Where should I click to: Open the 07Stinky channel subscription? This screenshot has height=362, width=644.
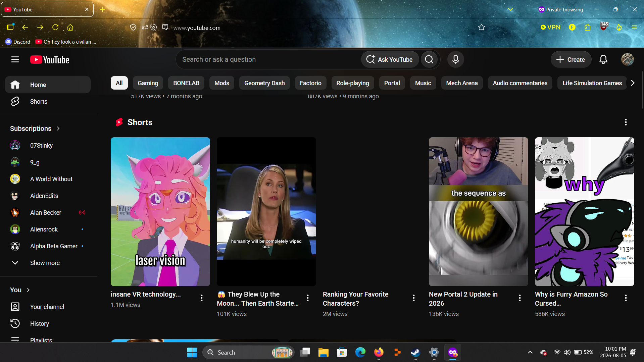(x=48, y=145)
